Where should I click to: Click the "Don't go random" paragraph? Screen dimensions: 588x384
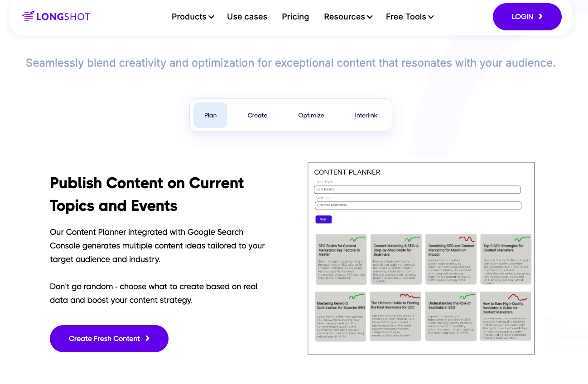pos(154,293)
